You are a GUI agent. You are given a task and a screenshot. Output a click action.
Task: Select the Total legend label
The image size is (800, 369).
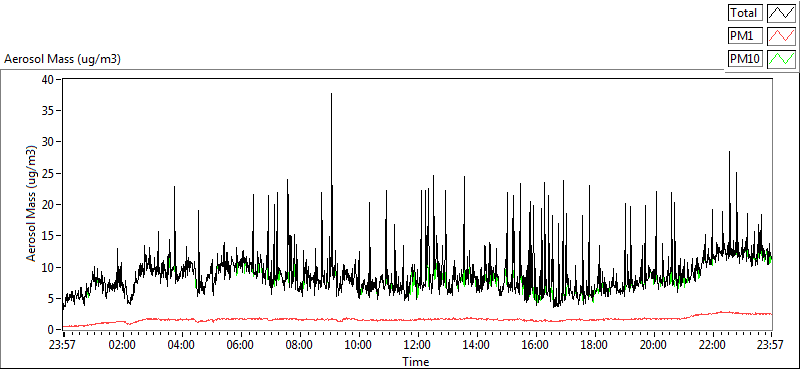[745, 13]
